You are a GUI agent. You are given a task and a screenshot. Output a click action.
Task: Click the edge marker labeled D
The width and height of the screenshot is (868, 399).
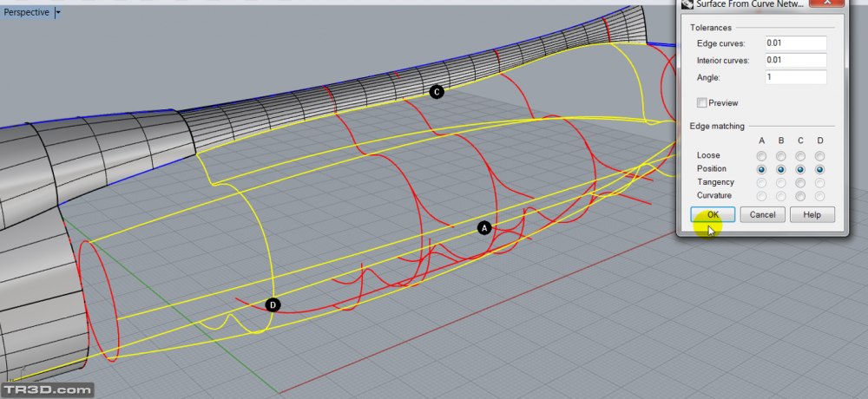point(273,304)
